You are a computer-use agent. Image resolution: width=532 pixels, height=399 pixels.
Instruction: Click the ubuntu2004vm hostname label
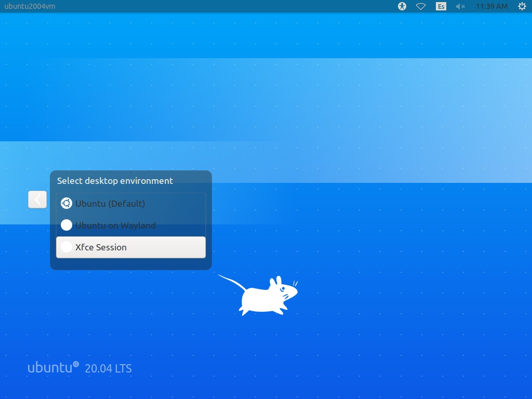(30, 6)
